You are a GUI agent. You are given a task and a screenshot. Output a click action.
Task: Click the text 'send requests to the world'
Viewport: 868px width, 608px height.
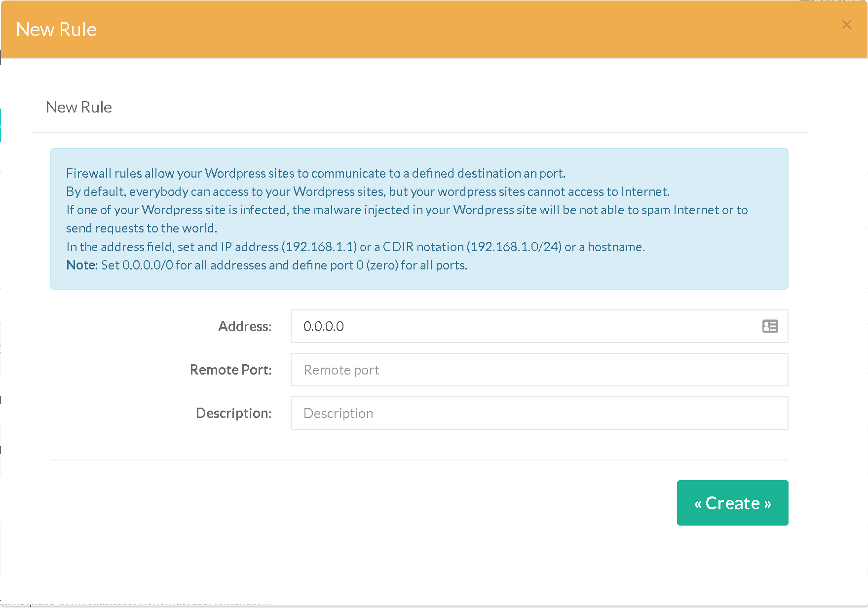click(x=141, y=228)
